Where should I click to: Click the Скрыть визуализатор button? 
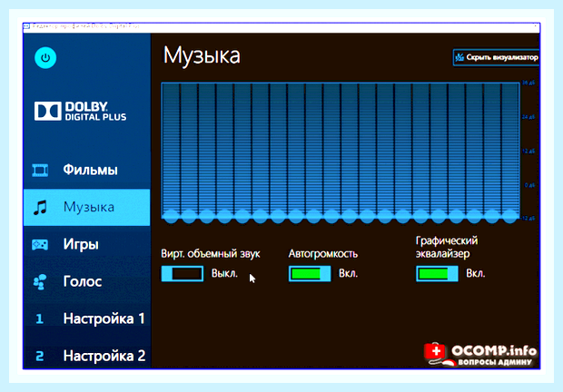[x=496, y=57]
